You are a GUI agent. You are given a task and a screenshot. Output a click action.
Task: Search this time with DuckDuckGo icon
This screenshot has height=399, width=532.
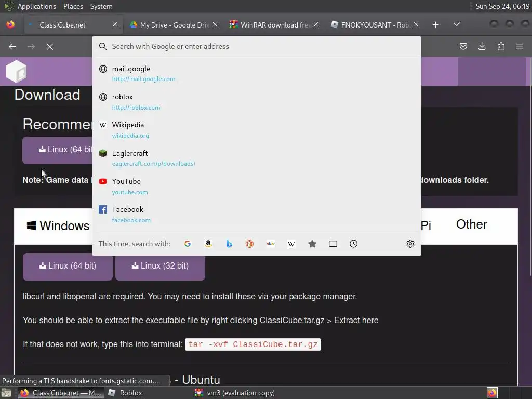pyautogui.click(x=250, y=244)
